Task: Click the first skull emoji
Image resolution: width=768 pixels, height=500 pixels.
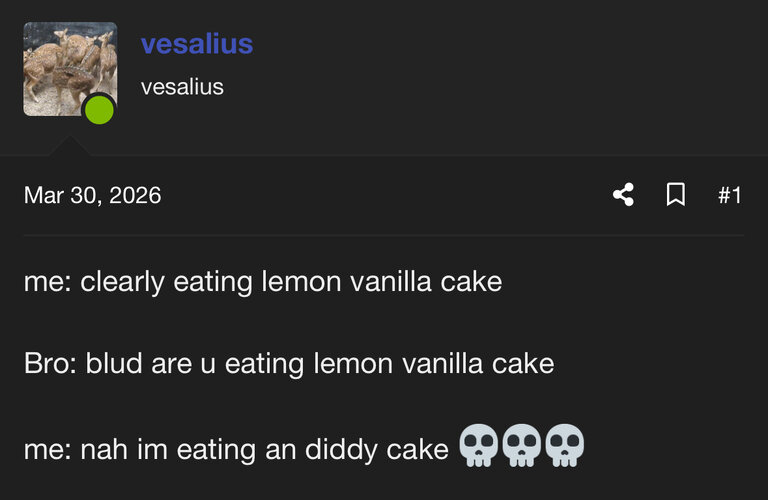Action: point(479,445)
